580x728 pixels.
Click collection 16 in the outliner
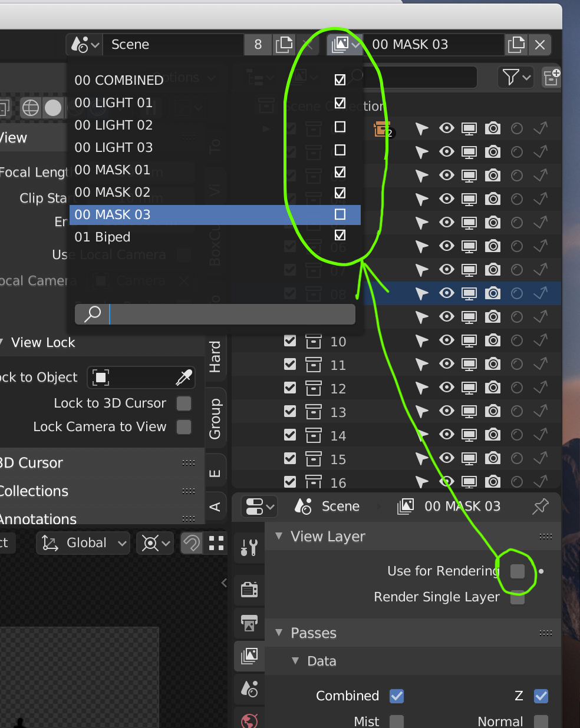click(x=338, y=483)
